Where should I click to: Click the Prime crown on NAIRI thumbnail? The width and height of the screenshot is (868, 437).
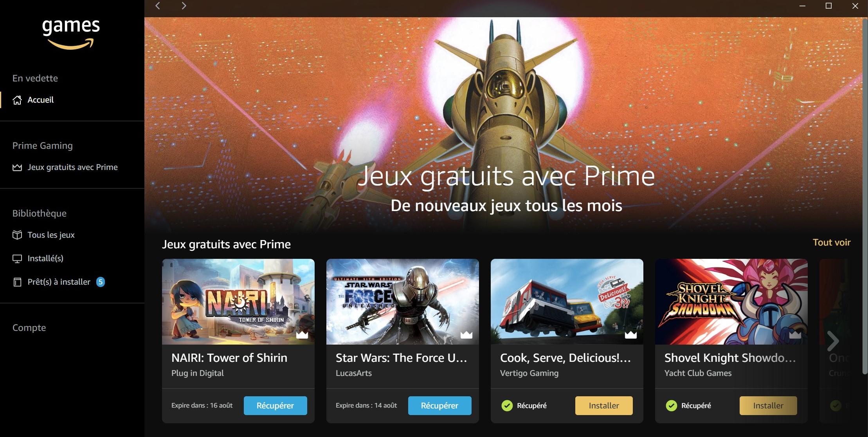[x=302, y=334]
